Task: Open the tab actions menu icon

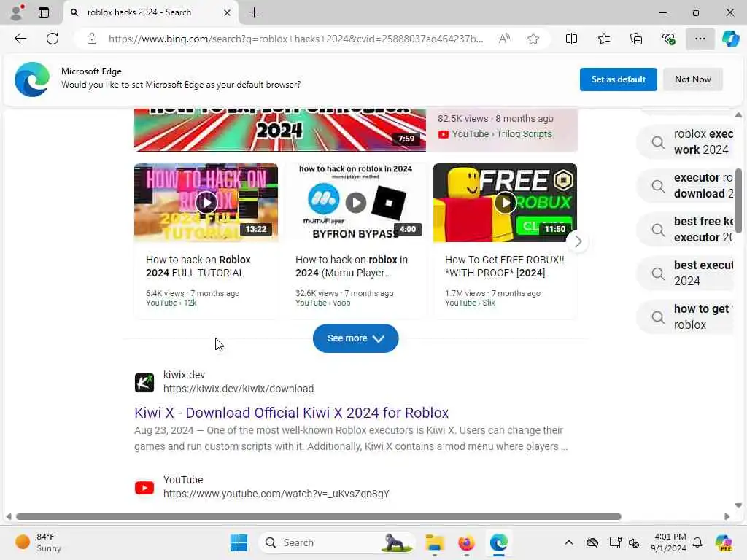Action: tap(44, 12)
